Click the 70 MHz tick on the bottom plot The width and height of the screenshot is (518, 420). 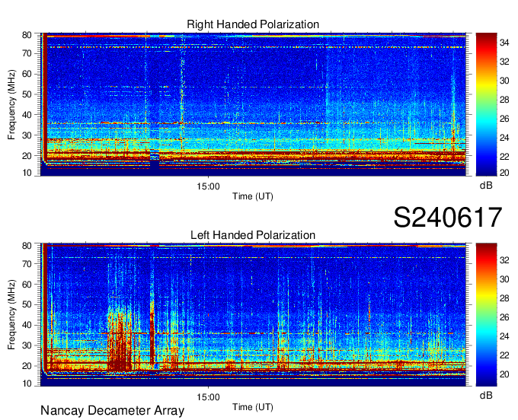tap(27, 264)
